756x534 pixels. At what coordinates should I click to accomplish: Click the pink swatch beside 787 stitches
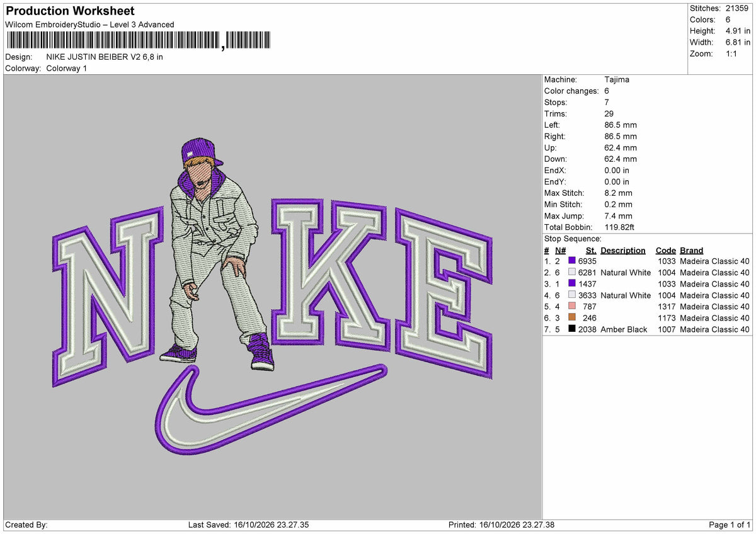point(572,307)
